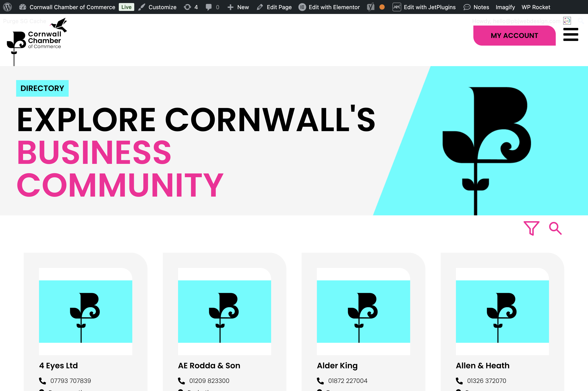Open the 4 Eyes Ltd title link
Image resolution: width=588 pixels, height=391 pixels.
click(59, 365)
